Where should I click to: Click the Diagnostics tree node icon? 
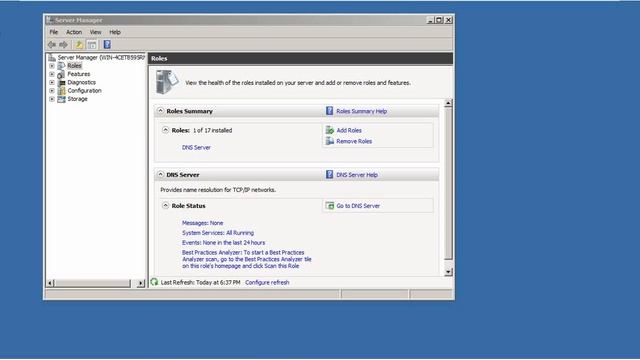(61, 82)
